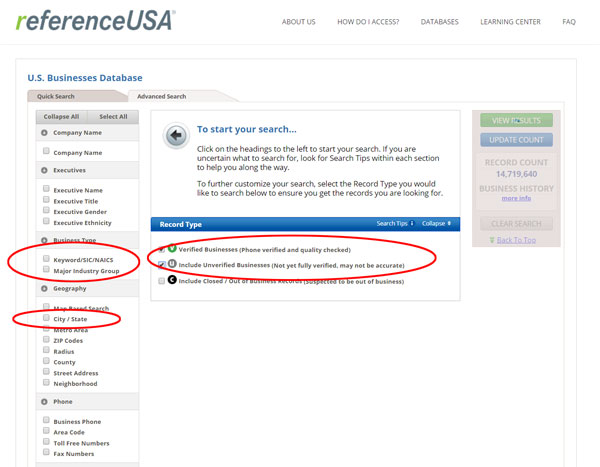Image resolution: width=600 pixels, height=467 pixels.
Task: Check the Neighborhood checkbox
Action: [x=46, y=382]
